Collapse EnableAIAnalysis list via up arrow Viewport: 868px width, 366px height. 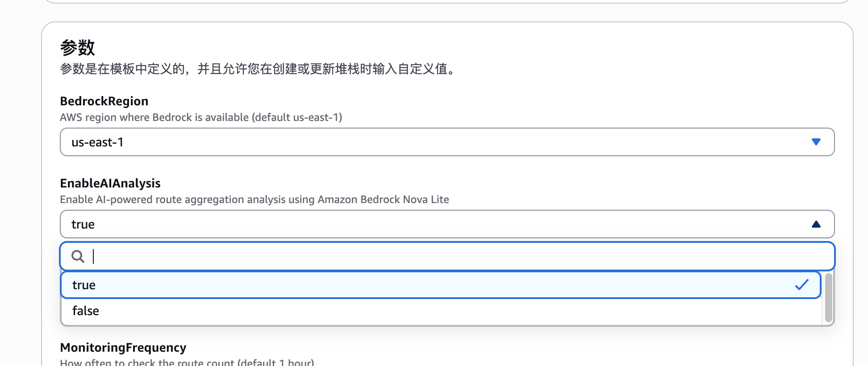click(816, 224)
